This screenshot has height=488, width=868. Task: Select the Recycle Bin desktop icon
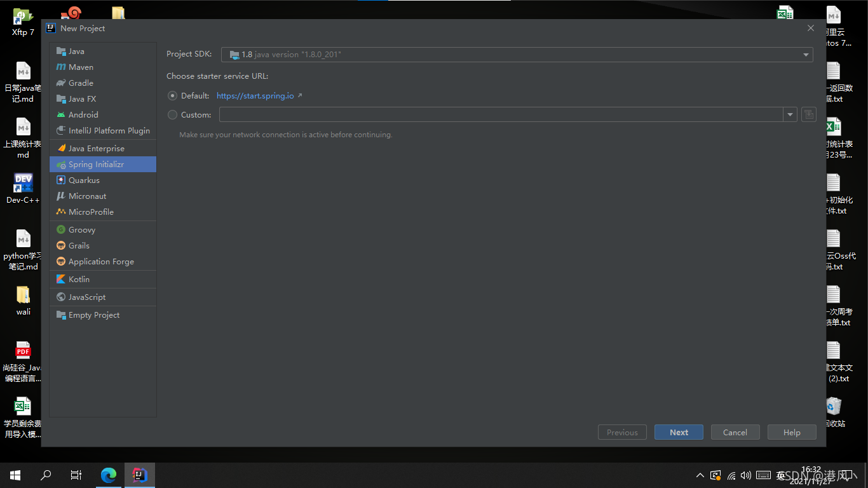(x=834, y=412)
